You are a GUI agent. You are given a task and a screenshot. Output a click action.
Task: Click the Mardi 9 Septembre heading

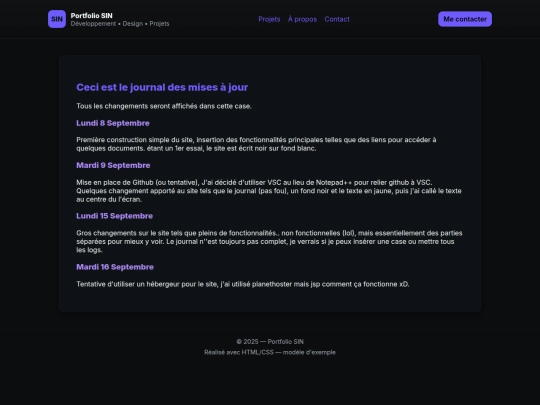click(113, 165)
